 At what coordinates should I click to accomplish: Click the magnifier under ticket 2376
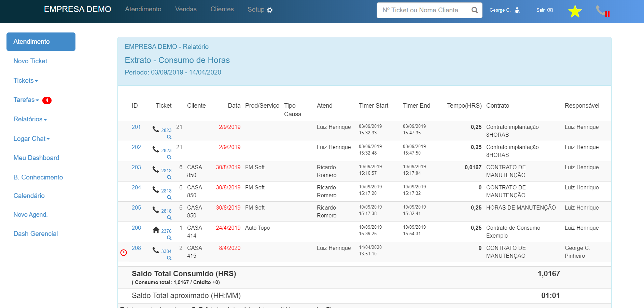pyautogui.click(x=169, y=238)
